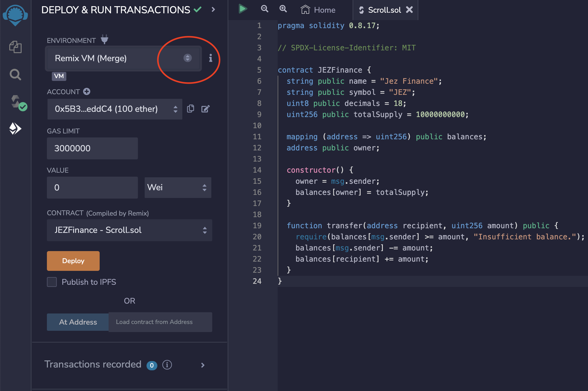Click the environment plug icon

105,40
